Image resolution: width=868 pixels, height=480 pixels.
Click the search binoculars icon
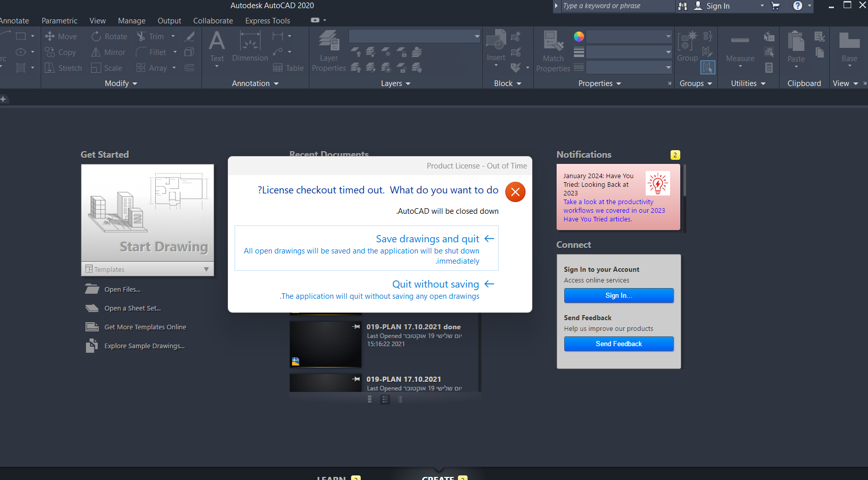coord(683,6)
